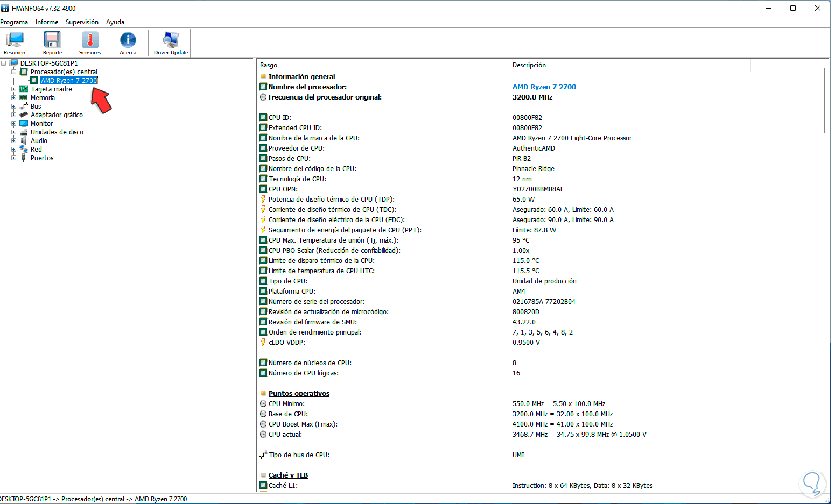Expand the Bus tree node
This screenshot has height=504, width=835.
point(14,106)
